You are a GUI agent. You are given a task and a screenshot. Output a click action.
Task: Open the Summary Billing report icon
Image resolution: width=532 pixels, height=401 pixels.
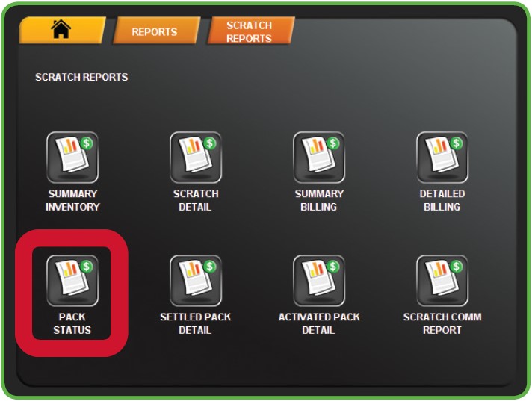click(319, 158)
